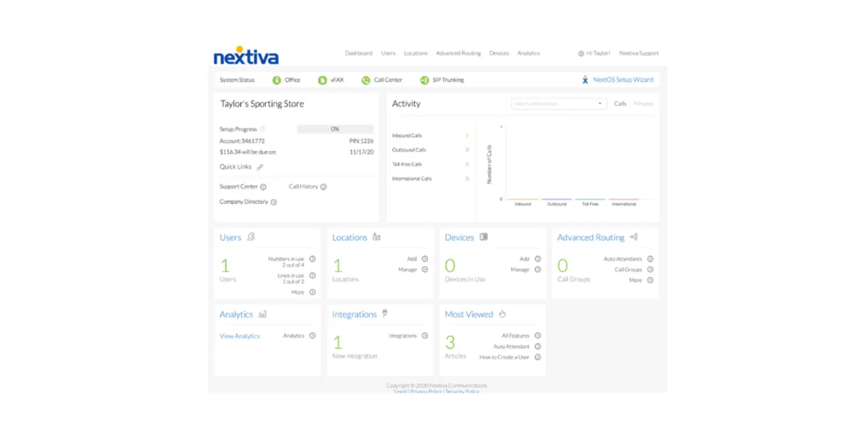Image resolution: width=868 pixels, height=425 pixels.
Task: Open the Hi Taylor! account menu
Action: point(598,53)
